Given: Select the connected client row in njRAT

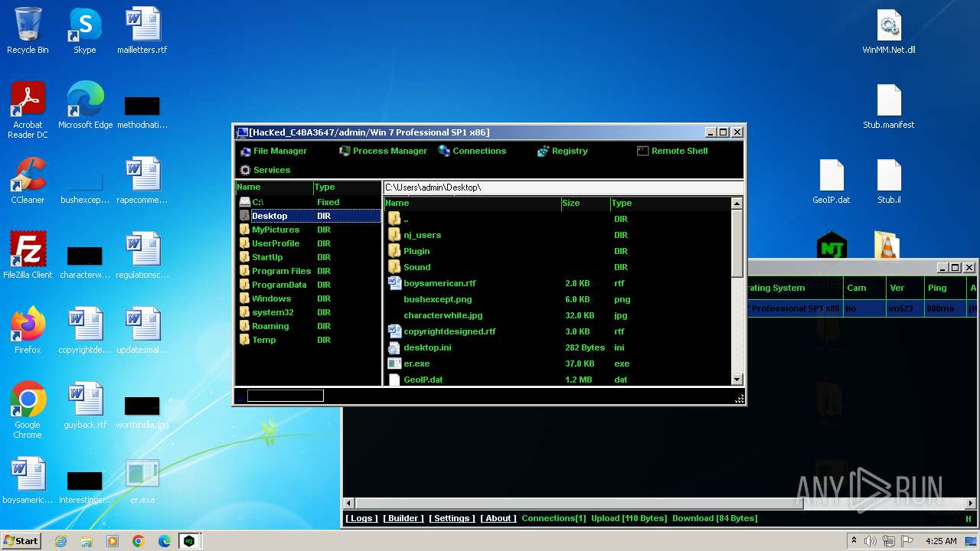Looking at the screenshot, I should click(862, 308).
